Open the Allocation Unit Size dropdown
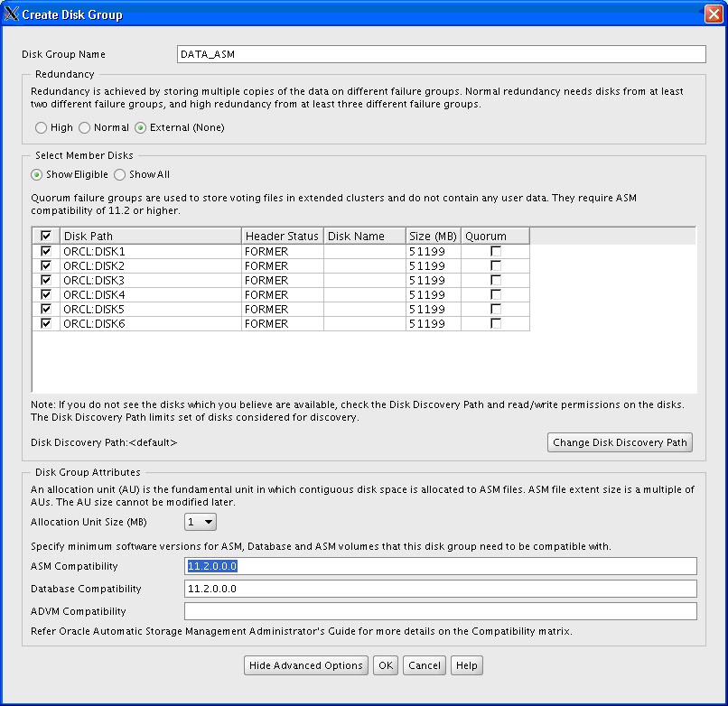728x706 pixels. pyautogui.click(x=201, y=522)
